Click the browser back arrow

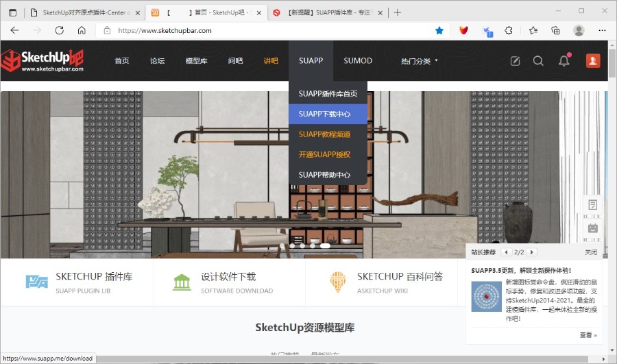[14, 30]
